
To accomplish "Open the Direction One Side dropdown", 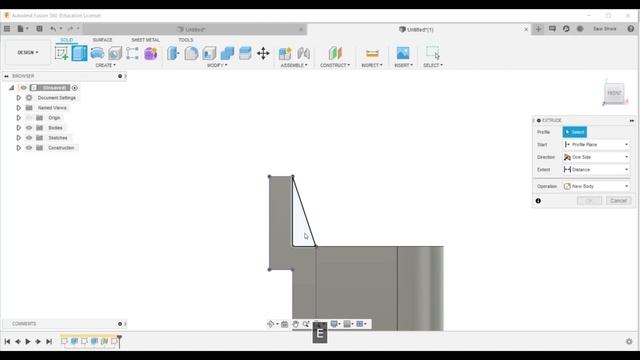I will (596, 157).
